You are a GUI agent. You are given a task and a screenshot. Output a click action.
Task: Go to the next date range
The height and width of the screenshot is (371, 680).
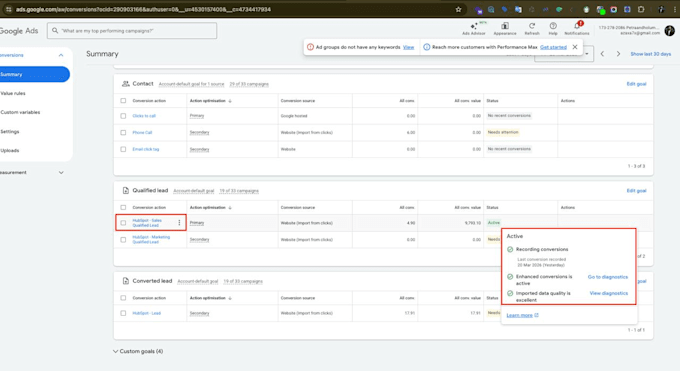coord(618,54)
